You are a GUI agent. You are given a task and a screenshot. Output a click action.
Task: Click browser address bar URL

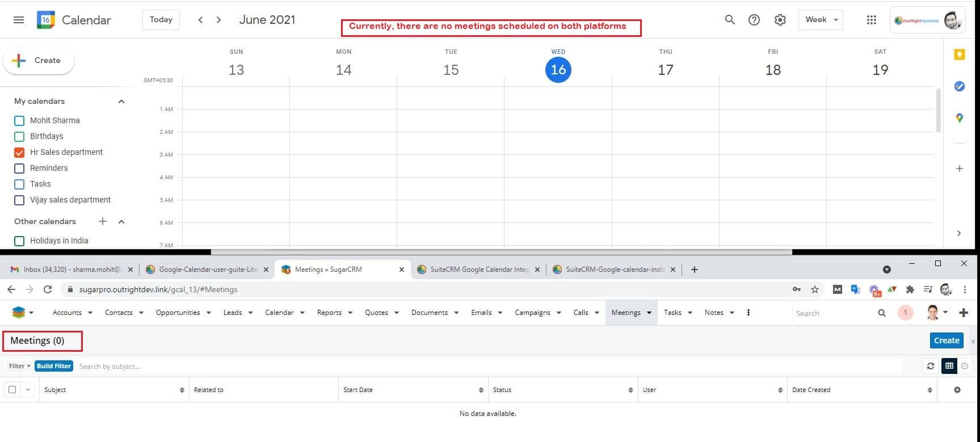(x=158, y=289)
